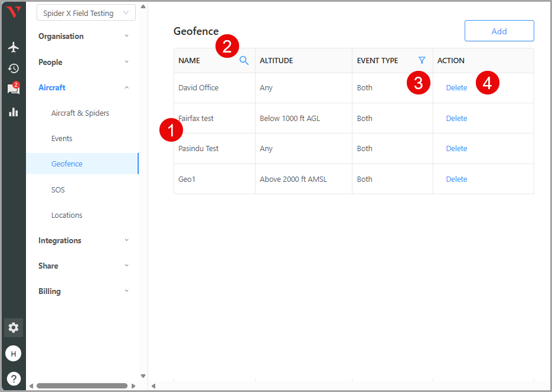Go to Aircraft & Spiders page
Screen dimensions: 552x392
click(x=80, y=113)
